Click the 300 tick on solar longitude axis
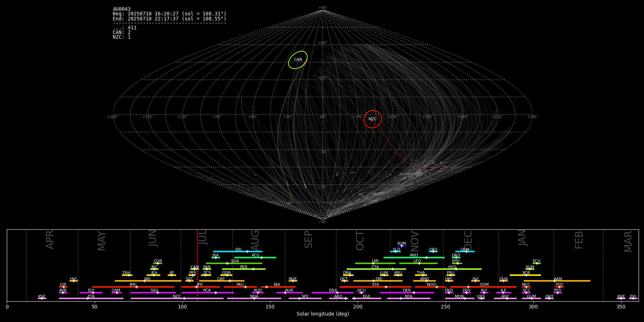644x322 pixels. pos(533,307)
